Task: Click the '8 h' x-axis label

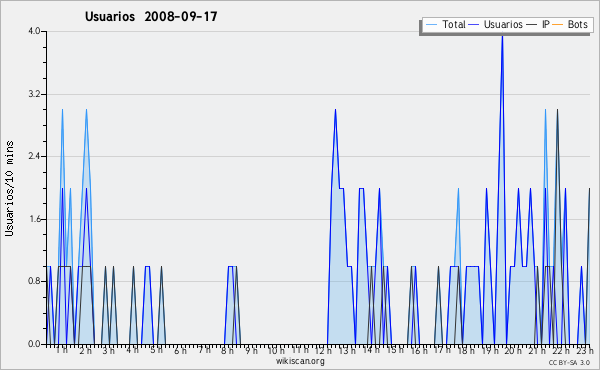Action: [227, 350]
